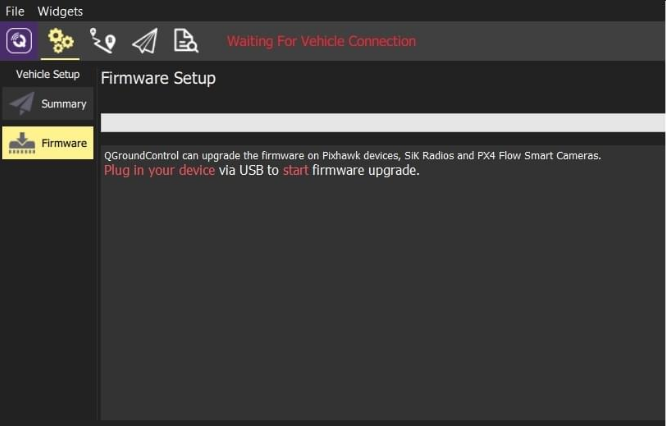Open the File menu
This screenshot has width=666, height=426.
[x=15, y=11]
